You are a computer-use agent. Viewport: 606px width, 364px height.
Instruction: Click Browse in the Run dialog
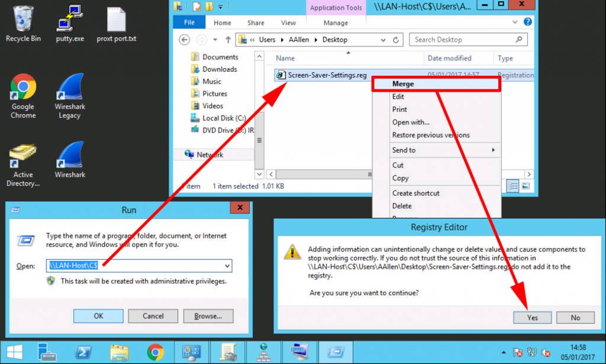pos(208,315)
